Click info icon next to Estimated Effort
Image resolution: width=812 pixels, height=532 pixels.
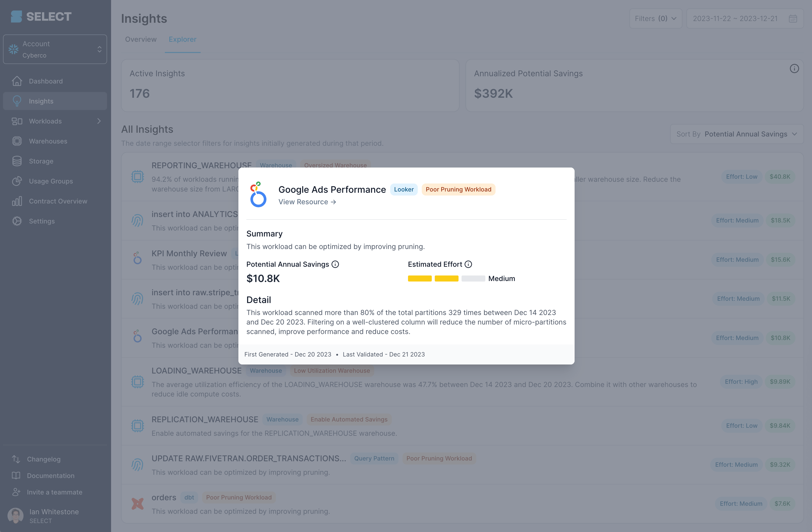(x=468, y=264)
